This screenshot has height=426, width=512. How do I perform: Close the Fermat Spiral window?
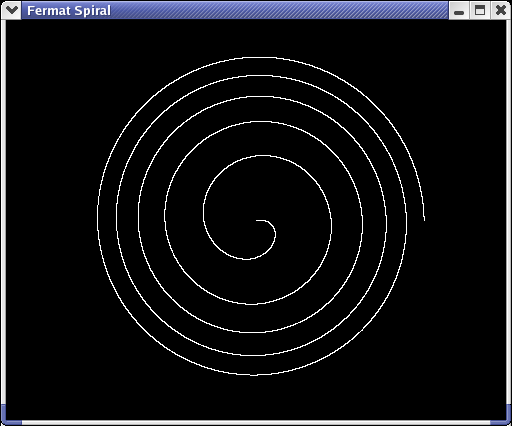(500, 11)
